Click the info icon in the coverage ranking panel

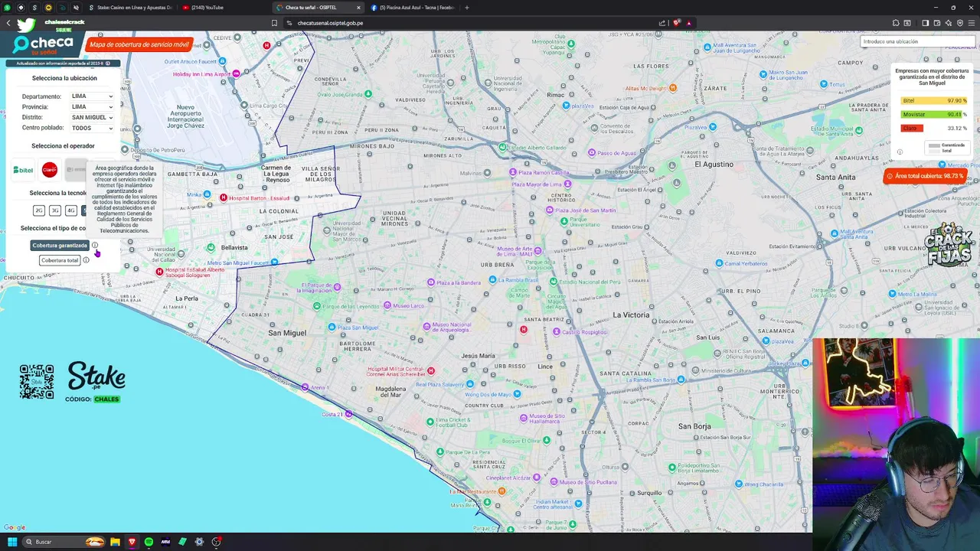900,152
